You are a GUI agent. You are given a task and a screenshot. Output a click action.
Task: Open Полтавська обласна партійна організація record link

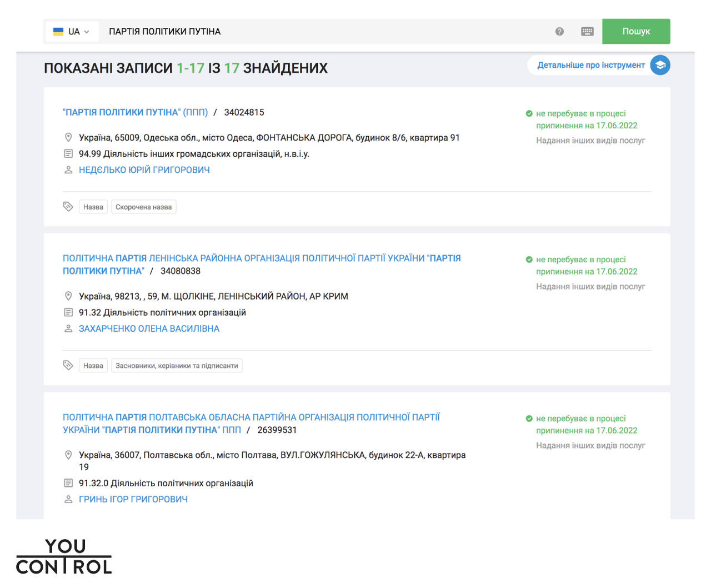(251, 417)
